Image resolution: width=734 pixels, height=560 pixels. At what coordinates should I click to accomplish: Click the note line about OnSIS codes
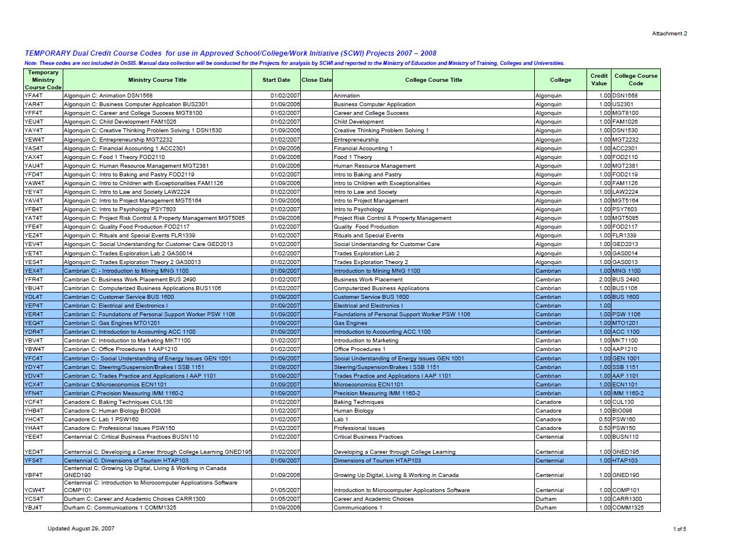click(x=294, y=63)
